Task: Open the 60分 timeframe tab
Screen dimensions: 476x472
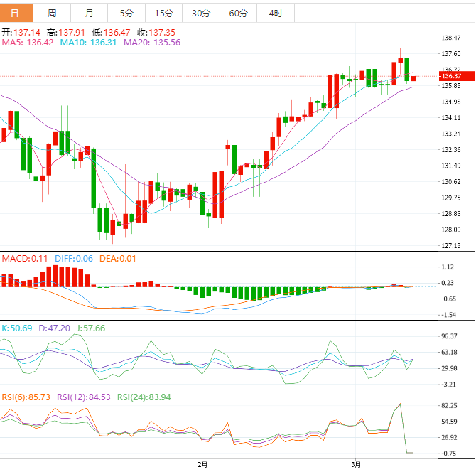Action: click(238, 13)
